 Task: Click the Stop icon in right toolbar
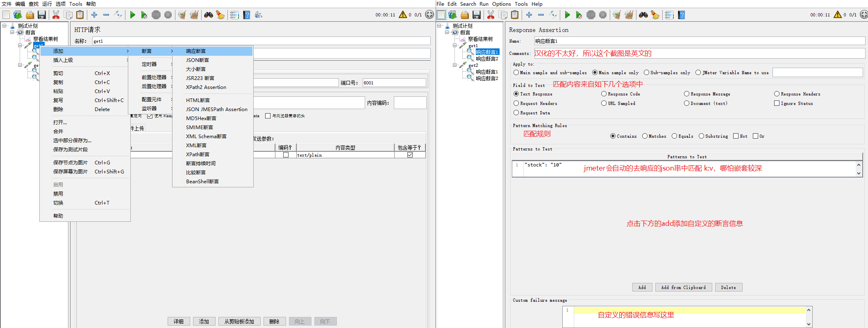pos(591,15)
